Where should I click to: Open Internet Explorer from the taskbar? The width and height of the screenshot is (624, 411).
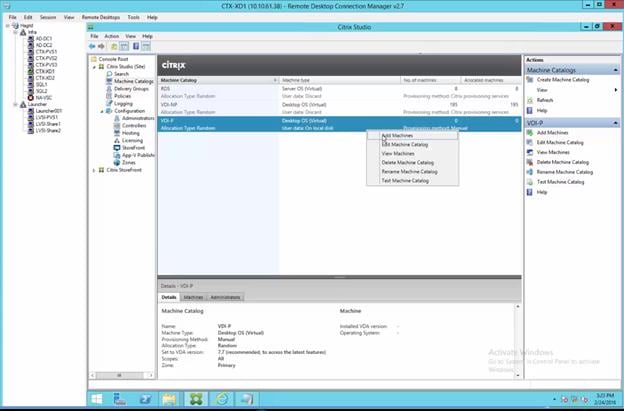pos(221,399)
